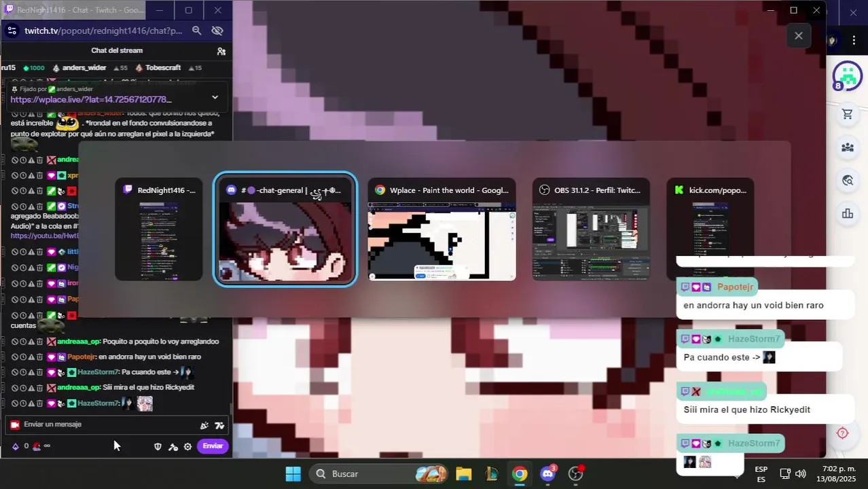This screenshot has width=868, height=489.
Task: Open the site info icon beside twitch.tv URL
Action: pos(12,31)
